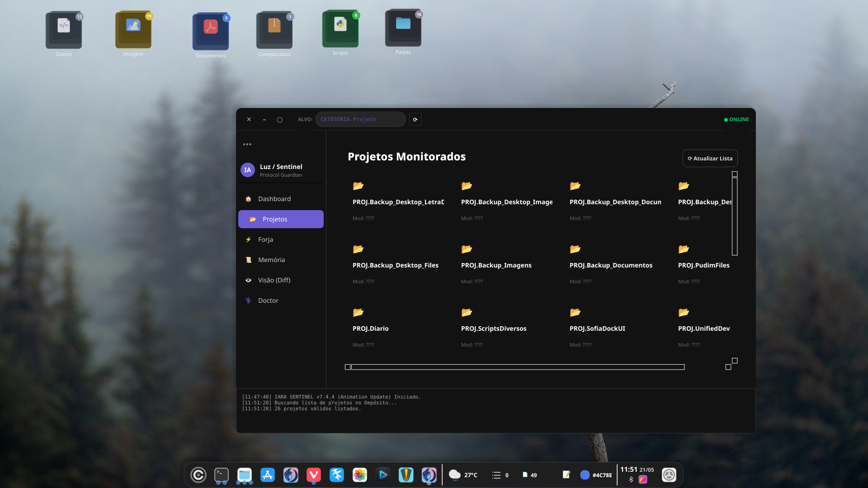Click the ALVO target input field
Screen dimensions: 868x488
pos(360,119)
